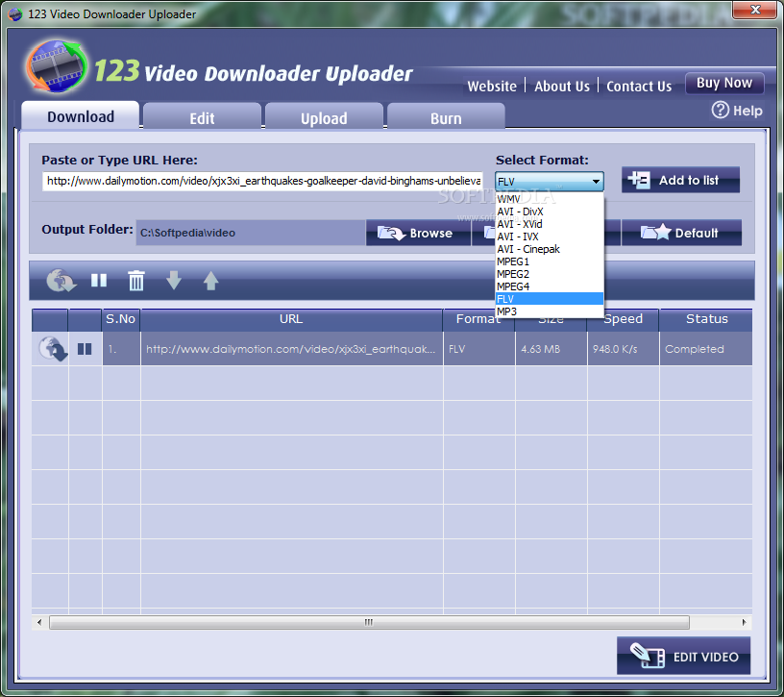The height and width of the screenshot is (697, 784).
Task: Close the 123 Video Downloader Uploader window
Action: [755, 9]
